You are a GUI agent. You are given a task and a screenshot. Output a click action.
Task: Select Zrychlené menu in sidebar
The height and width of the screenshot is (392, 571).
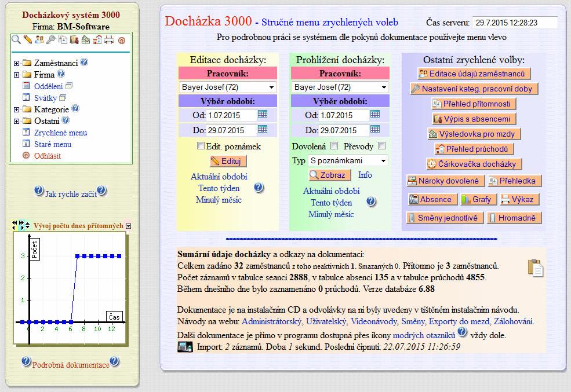(60, 133)
